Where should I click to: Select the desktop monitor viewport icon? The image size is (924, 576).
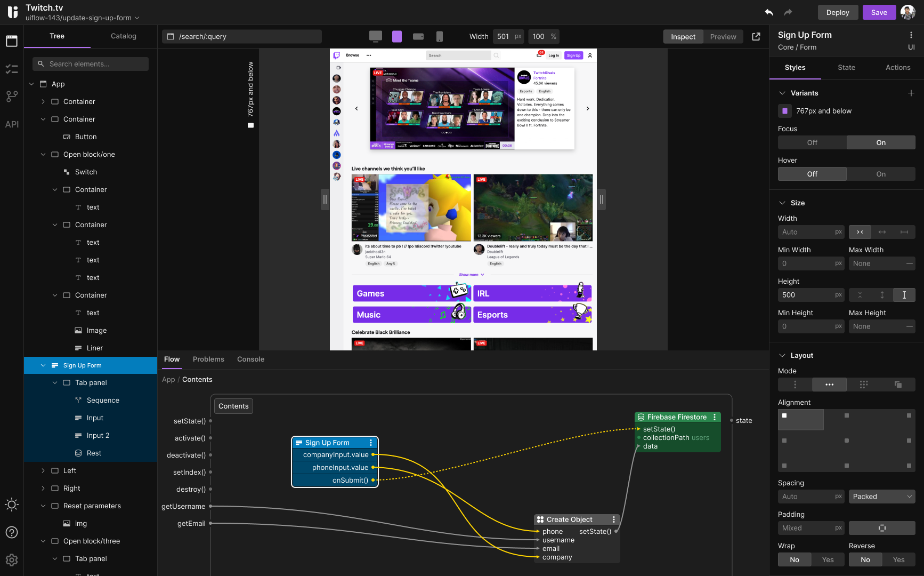point(376,36)
